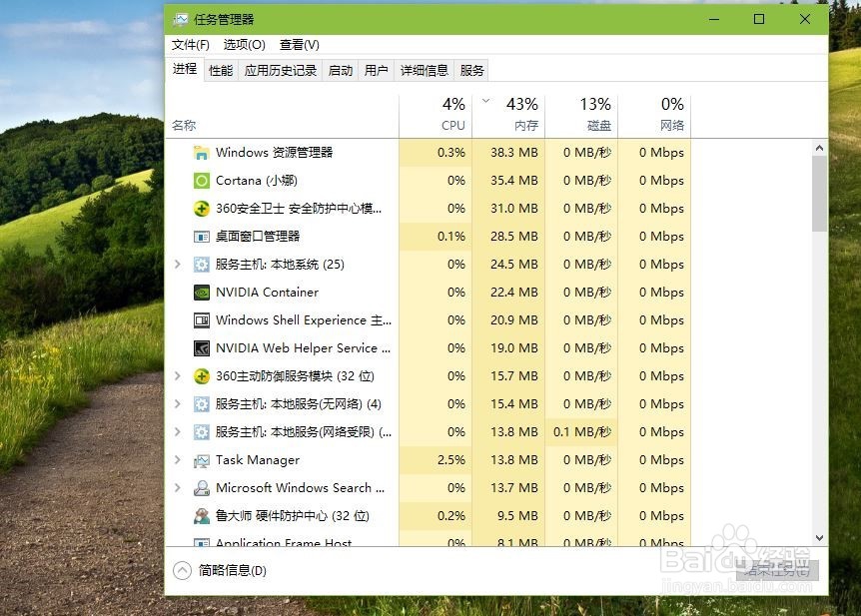This screenshot has width=861, height=616.
Task: Collapse to 简略信息(D) view
Action: point(220,571)
